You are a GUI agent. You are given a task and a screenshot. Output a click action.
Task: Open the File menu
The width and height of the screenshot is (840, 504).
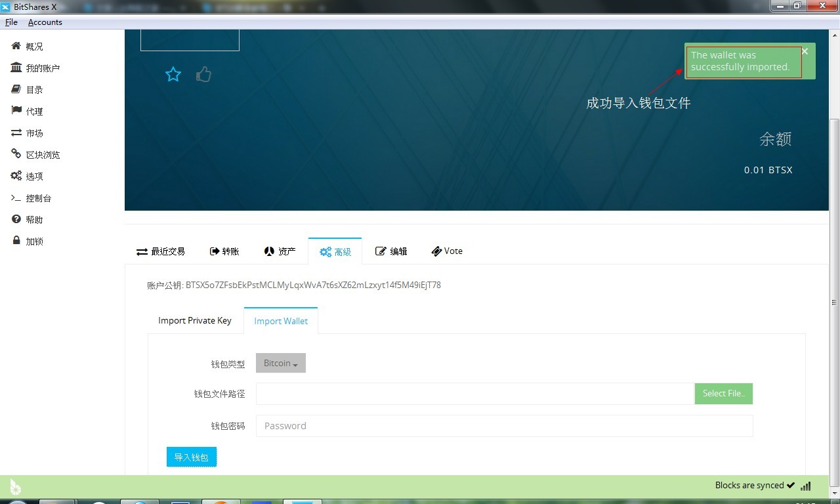(11, 22)
